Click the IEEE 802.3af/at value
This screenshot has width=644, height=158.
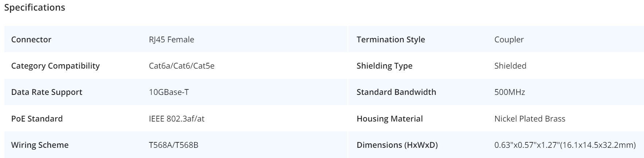(x=177, y=119)
